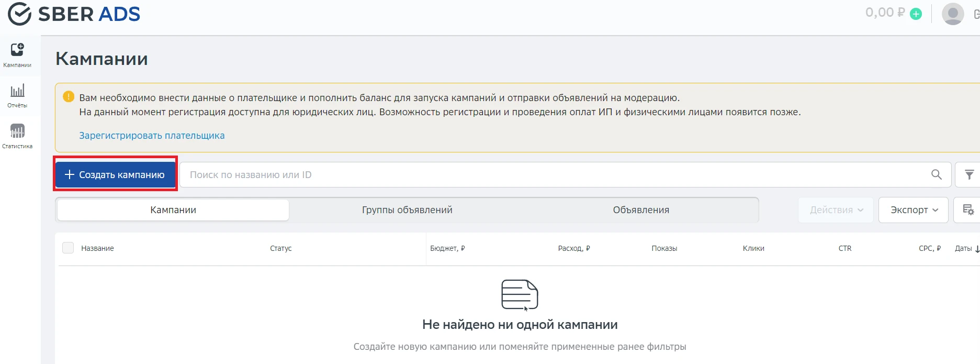Click the Создать кампанию button
The width and height of the screenshot is (980, 364).
point(116,174)
